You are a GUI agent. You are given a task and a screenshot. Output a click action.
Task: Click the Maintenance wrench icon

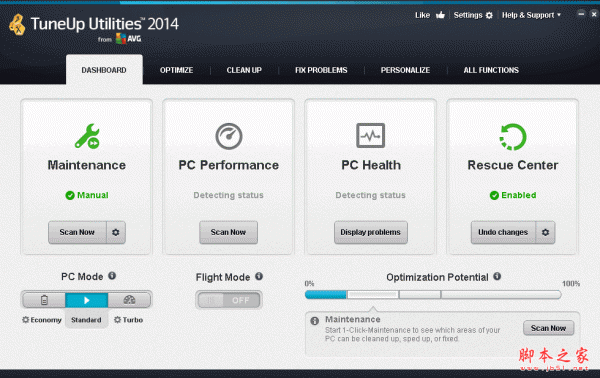pos(87,136)
